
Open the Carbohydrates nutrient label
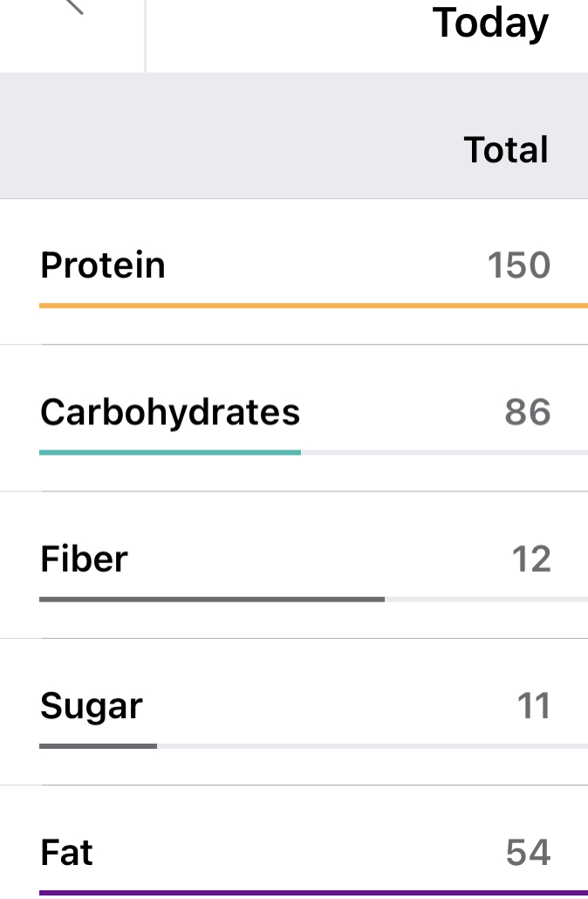point(170,412)
